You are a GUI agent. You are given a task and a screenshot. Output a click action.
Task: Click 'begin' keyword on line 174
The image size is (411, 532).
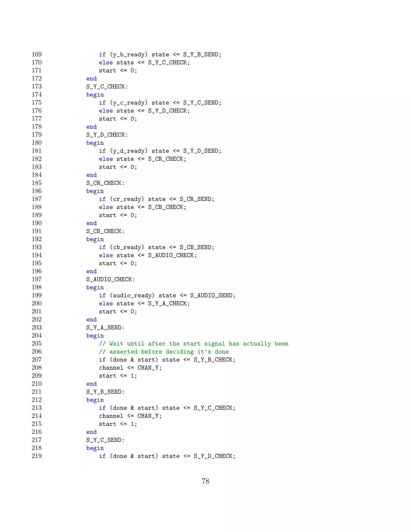click(95, 95)
